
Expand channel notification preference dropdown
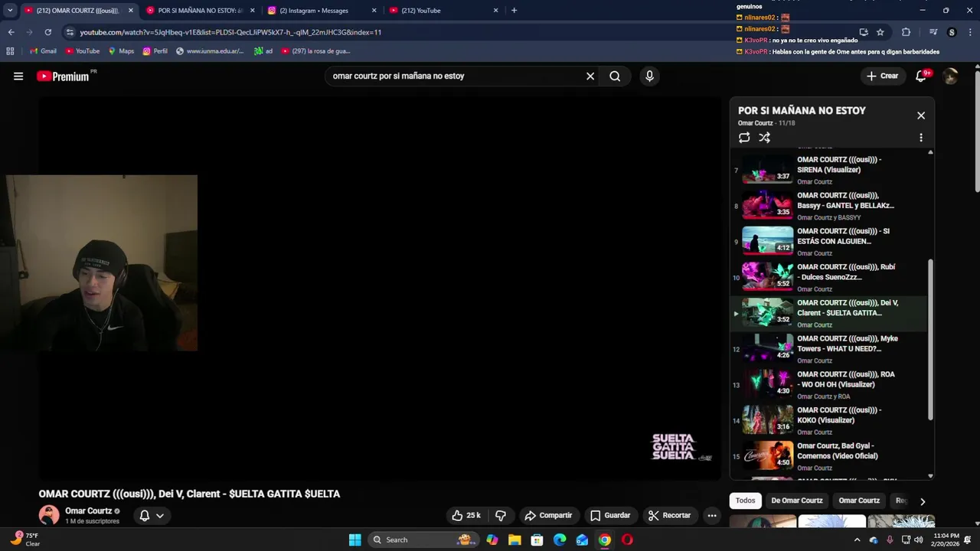[152, 515]
